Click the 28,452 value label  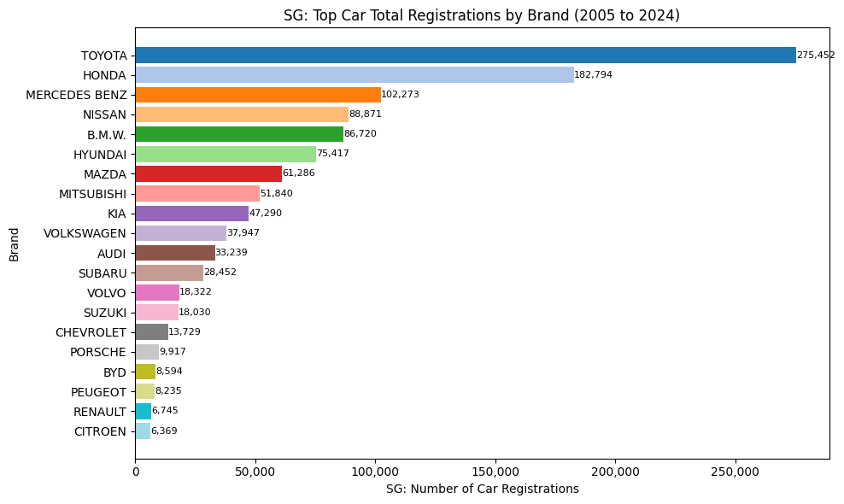pos(220,273)
